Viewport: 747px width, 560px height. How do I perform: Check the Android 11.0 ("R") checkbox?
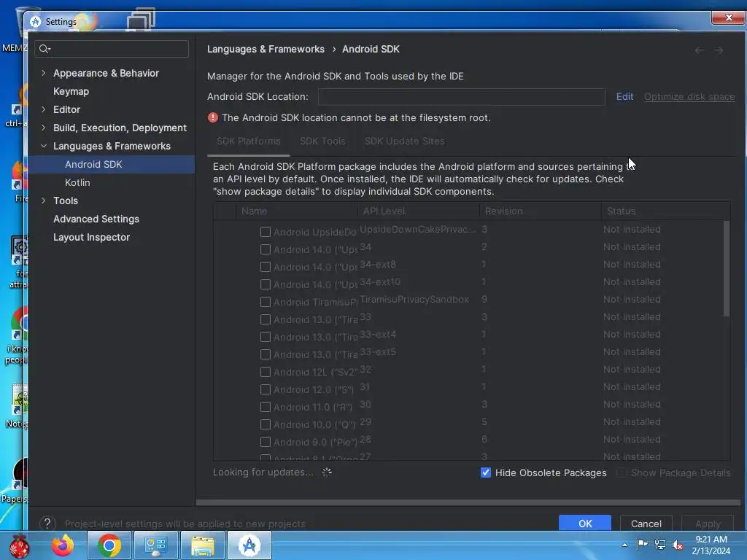[266, 407]
